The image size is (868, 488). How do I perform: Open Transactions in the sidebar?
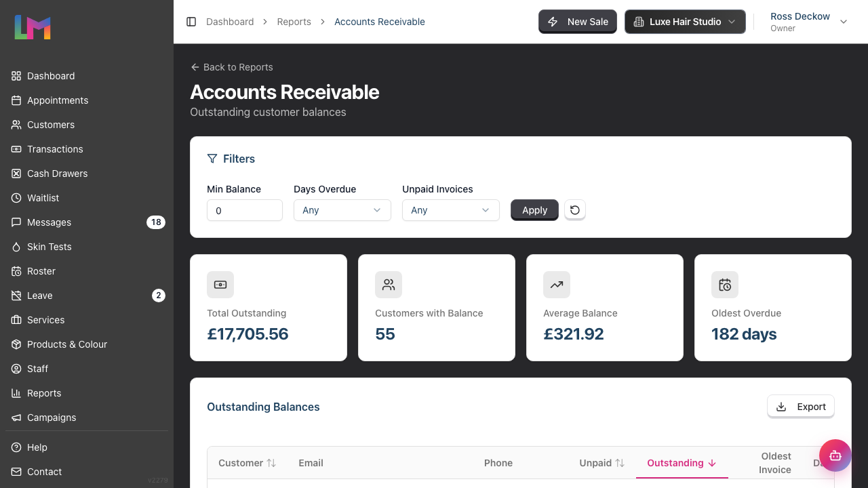(87, 149)
